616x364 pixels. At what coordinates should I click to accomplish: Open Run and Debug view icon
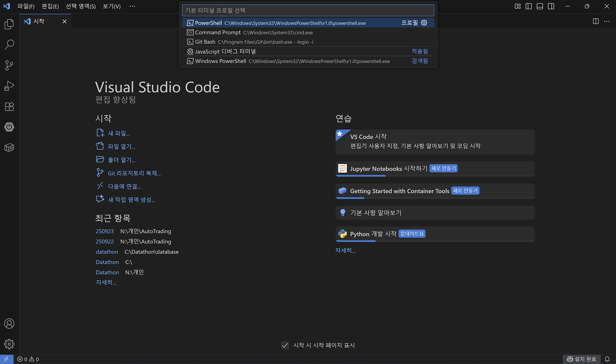[9, 86]
